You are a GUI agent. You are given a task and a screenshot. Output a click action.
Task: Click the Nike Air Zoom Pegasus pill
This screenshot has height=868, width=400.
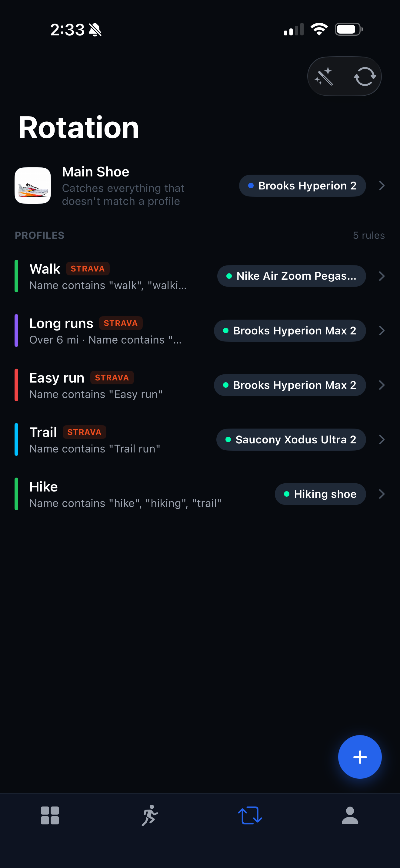pyautogui.click(x=292, y=276)
